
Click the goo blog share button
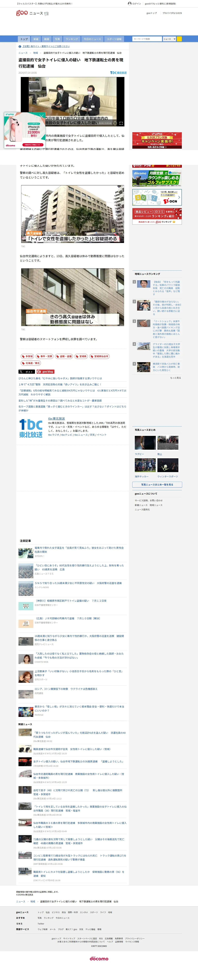45,372
